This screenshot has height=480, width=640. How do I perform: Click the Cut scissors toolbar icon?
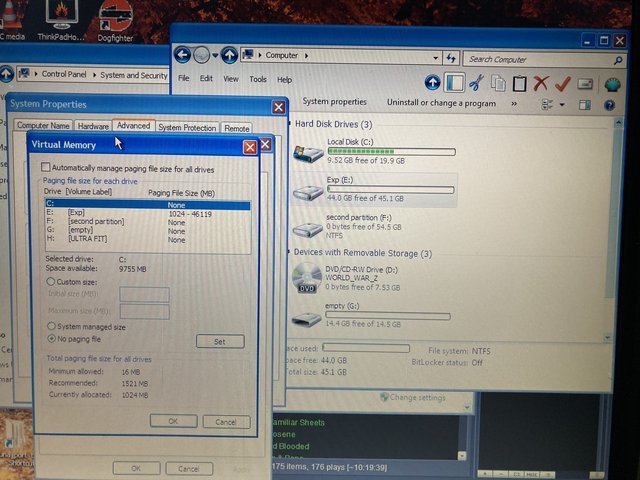coord(476,83)
